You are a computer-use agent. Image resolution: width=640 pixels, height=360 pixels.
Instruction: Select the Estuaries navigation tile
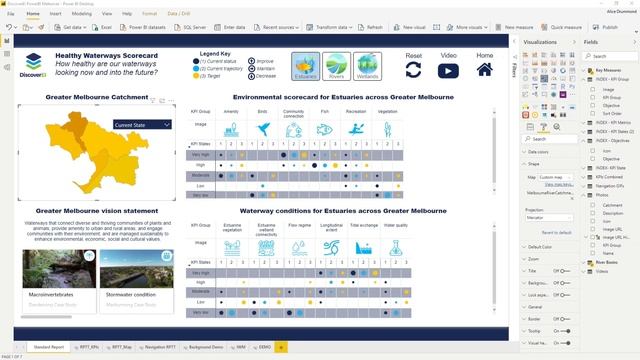click(x=305, y=66)
